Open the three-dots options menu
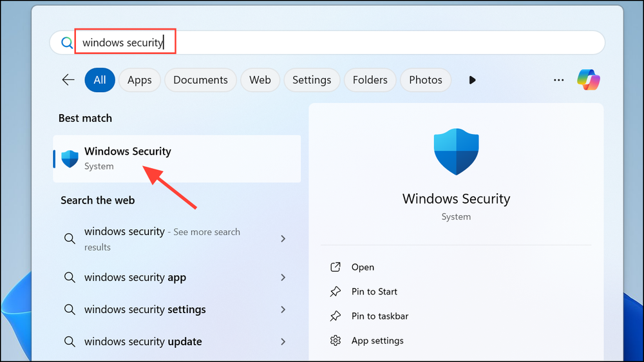The height and width of the screenshot is (362, 644). pyautogui.click(x=558, y=80)
